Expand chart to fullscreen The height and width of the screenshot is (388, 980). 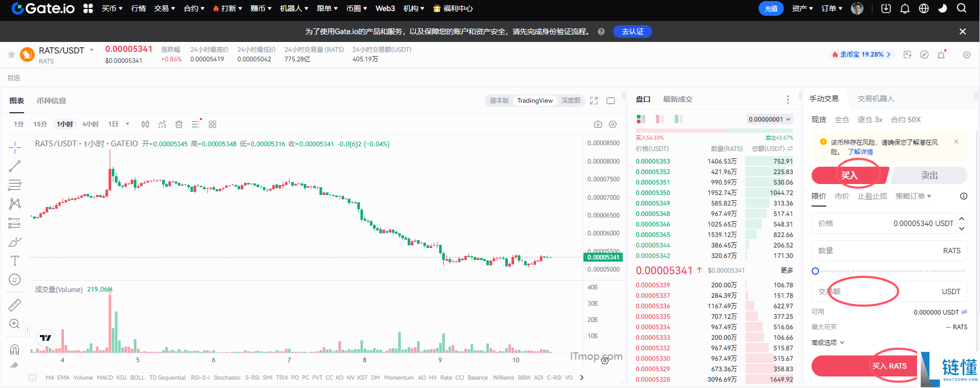pos(594,101)
